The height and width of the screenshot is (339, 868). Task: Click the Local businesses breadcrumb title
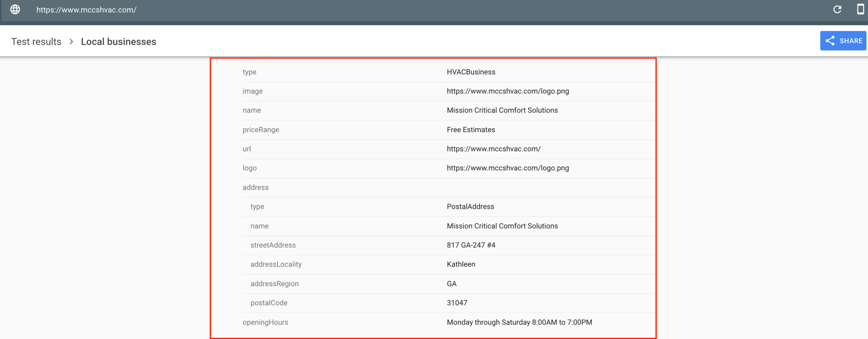point(118,42)
